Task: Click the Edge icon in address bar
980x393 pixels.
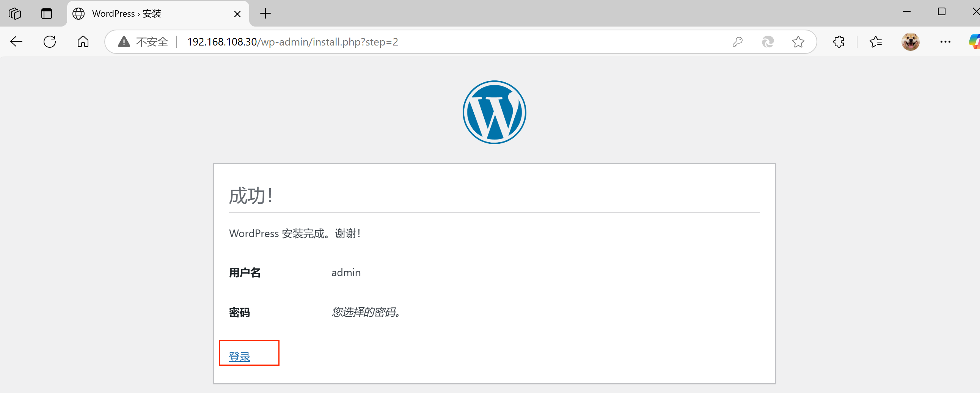Action: 768,41
